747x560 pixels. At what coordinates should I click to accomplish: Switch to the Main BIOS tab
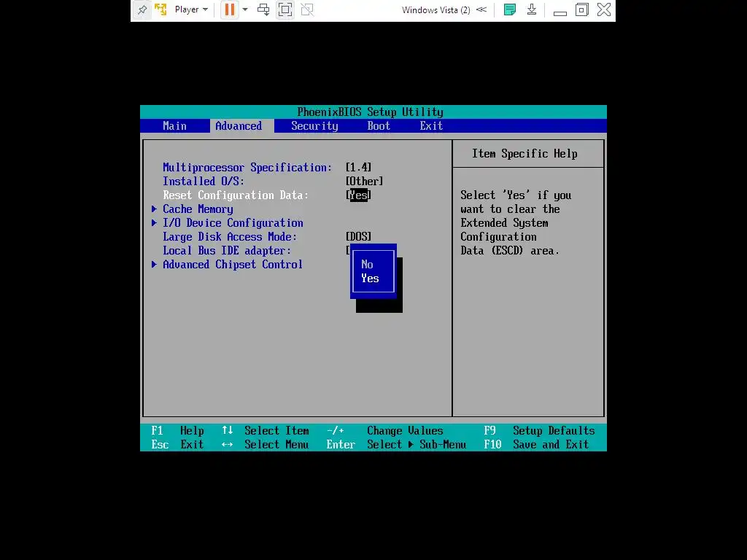click(x=175, y=125)
